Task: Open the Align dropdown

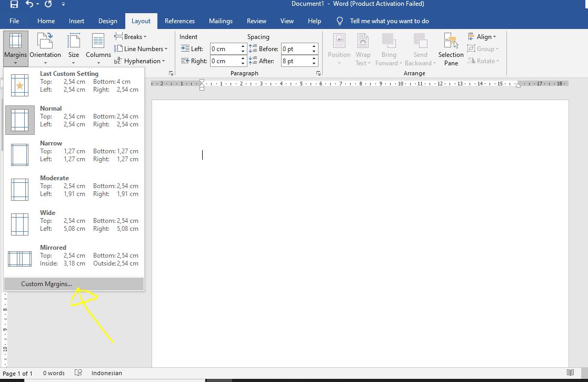Action: tap(482, 37)
